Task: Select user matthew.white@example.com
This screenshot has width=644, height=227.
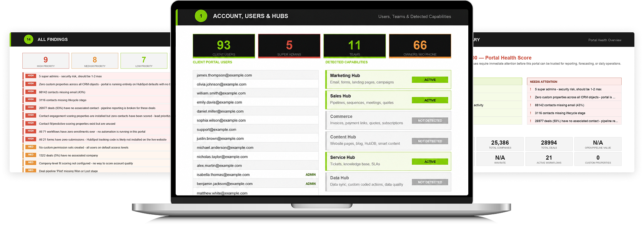Action: pos(256,192)
